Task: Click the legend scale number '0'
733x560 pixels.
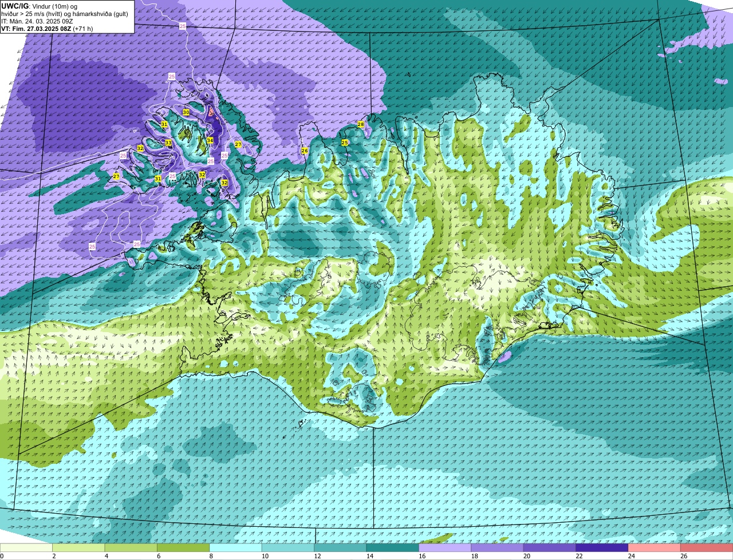Action: point(2,556)
